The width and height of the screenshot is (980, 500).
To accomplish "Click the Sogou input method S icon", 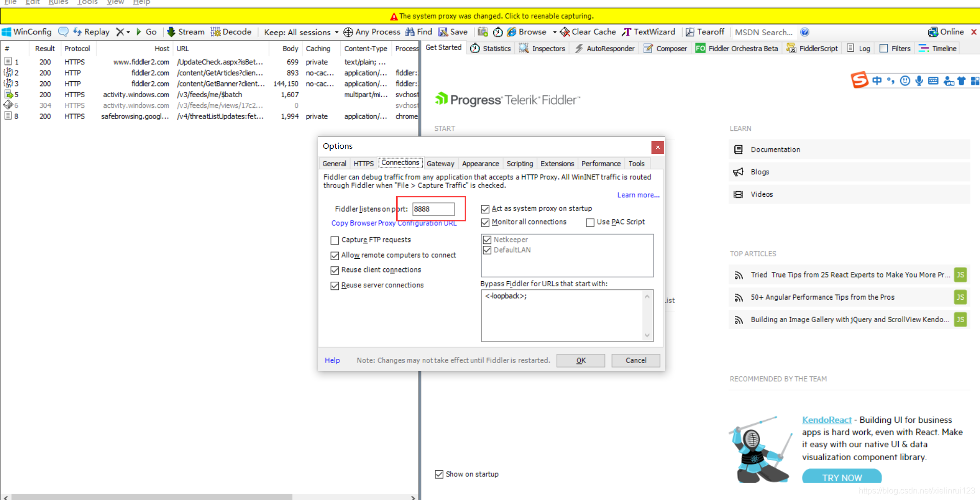I will [x=859, y=80].
